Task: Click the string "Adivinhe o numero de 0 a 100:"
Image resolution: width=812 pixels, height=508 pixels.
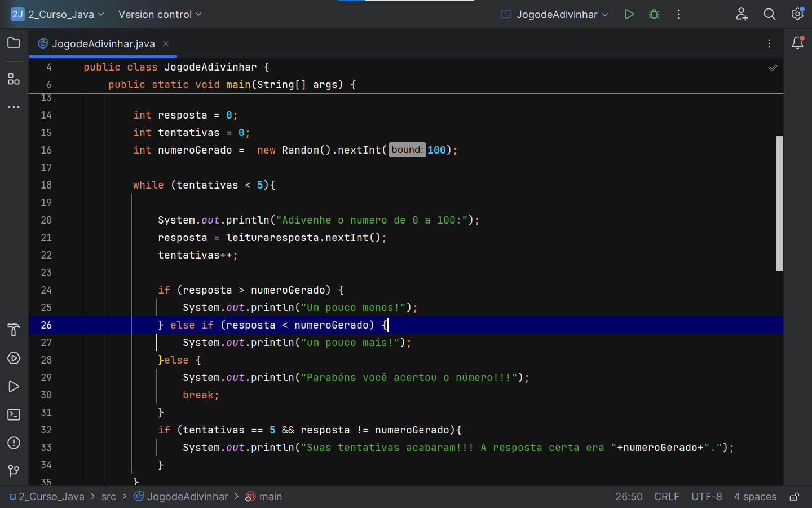Action: [x=372, y=220]
